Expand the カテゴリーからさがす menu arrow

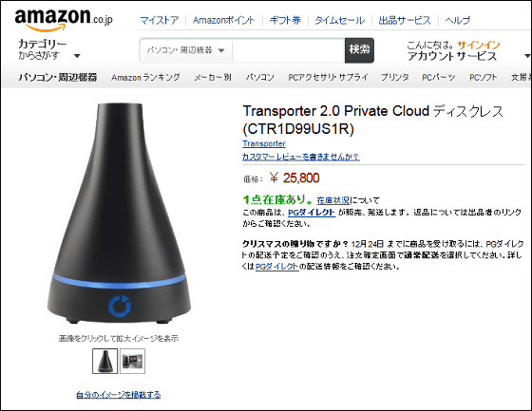click(77, 56)
